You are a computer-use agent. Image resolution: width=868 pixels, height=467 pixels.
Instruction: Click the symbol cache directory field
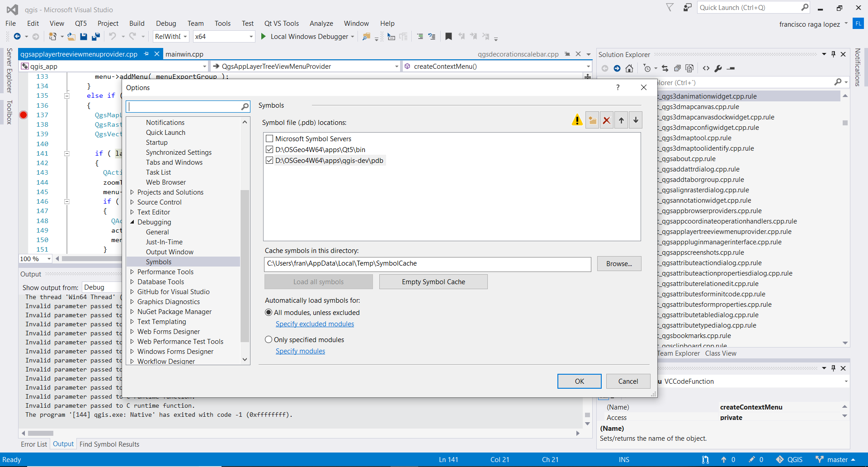[427, 264]
